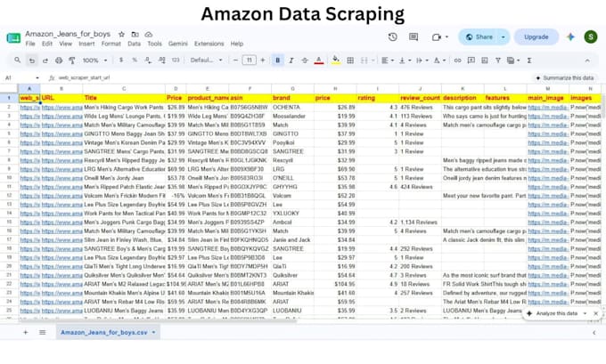
Task: Open the File menu
Action: click(x=30, y=44)
